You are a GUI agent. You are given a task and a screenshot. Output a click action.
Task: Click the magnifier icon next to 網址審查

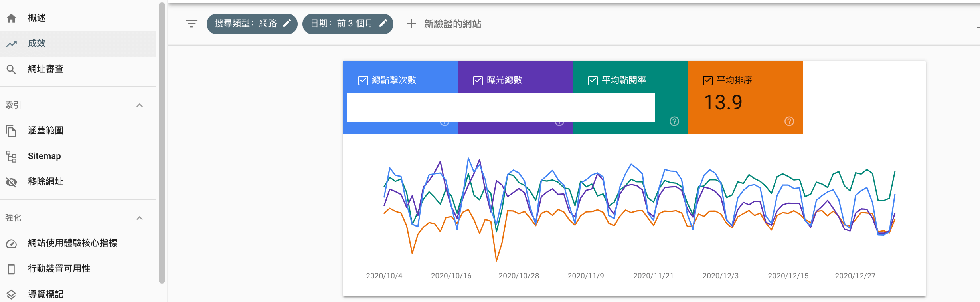point(12,69)
